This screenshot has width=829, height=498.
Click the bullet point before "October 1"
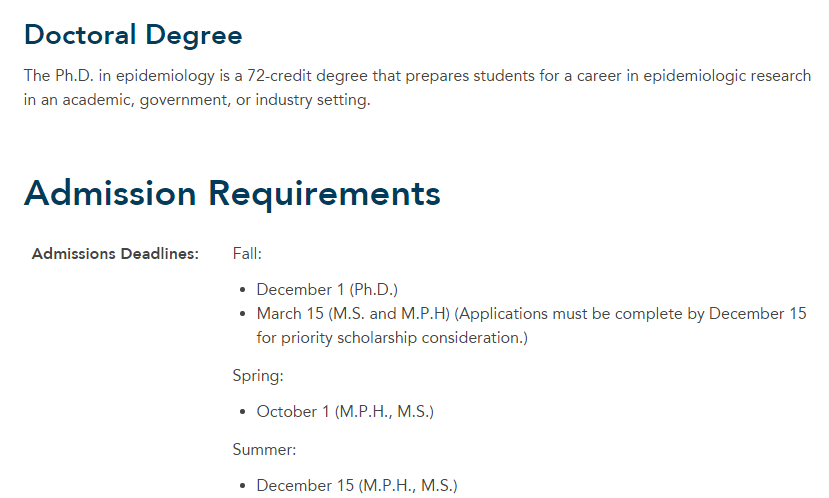[x=244, y=412]
